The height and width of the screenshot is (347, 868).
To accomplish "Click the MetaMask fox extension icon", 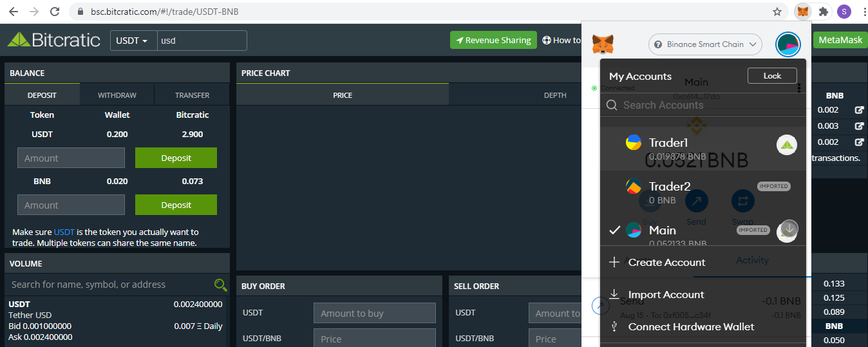I will coord(803,12).
